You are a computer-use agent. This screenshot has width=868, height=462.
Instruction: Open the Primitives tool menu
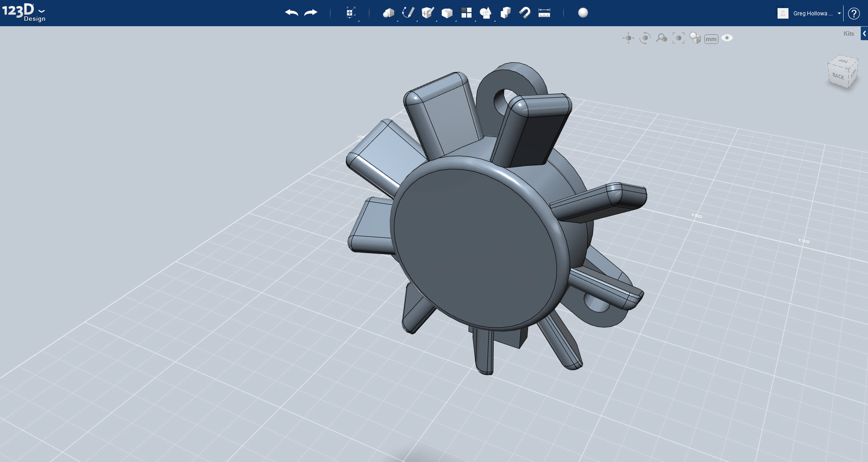(x=388, y=13)
